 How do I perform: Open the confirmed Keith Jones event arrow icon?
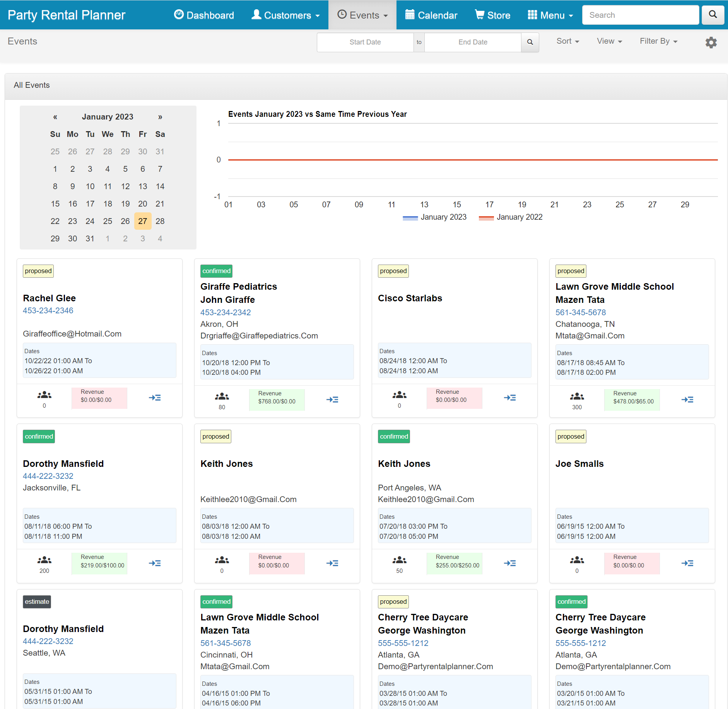click(x=510, y=563)
